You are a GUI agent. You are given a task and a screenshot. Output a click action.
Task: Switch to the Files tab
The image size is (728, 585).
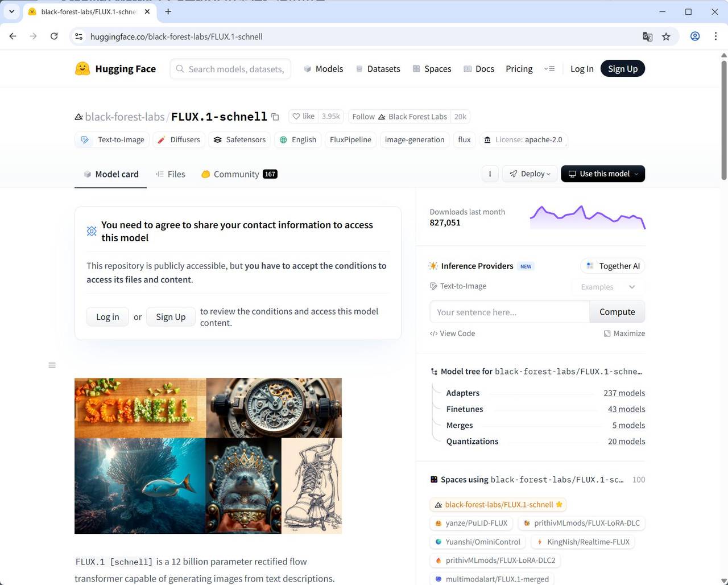[x=170, y=174]
